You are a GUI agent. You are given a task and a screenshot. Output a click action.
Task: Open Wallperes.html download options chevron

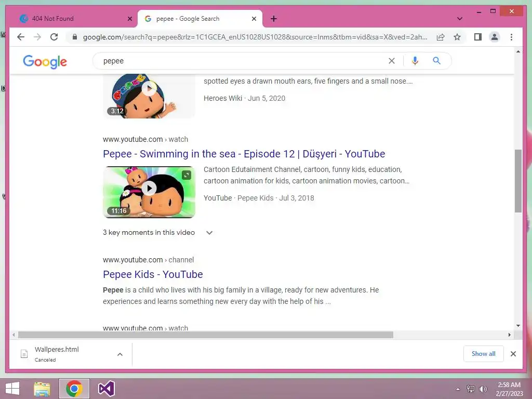120,354
